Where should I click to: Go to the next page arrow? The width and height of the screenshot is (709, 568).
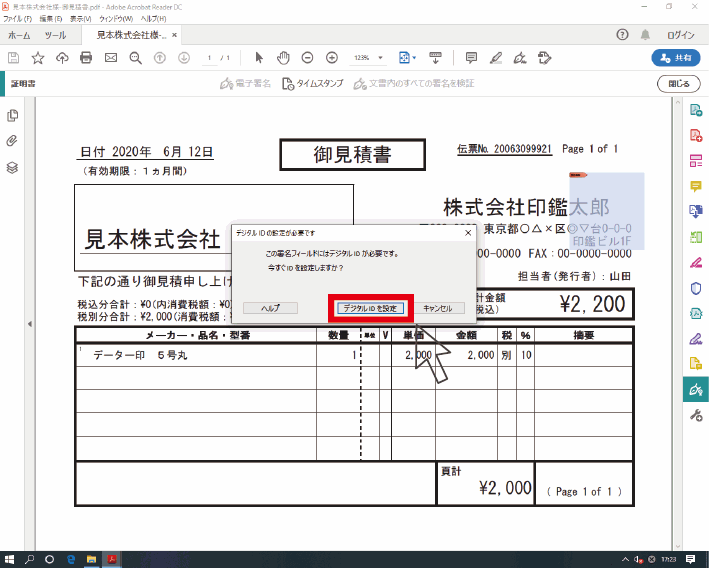184,58
